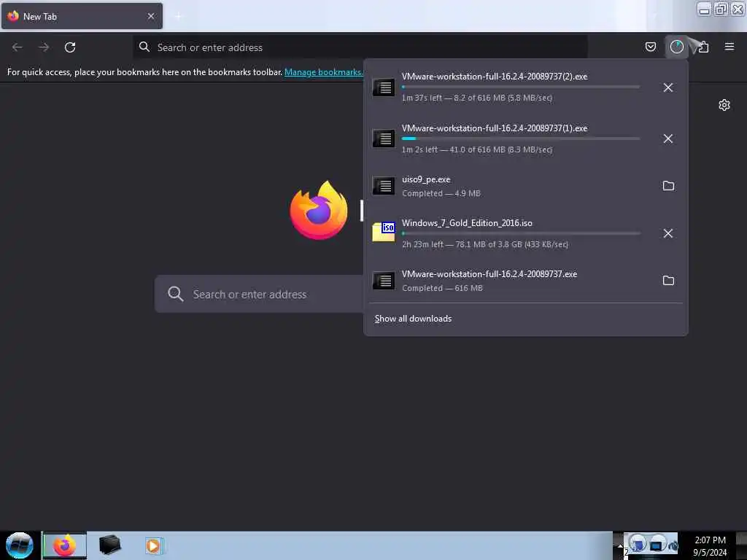
Task: Open the black box taskbar application
Action: pyautogui.click(x=109, y=545)
